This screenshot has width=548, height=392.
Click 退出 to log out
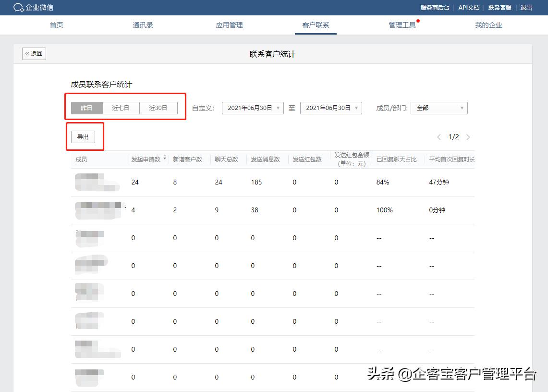click(525, 8)
